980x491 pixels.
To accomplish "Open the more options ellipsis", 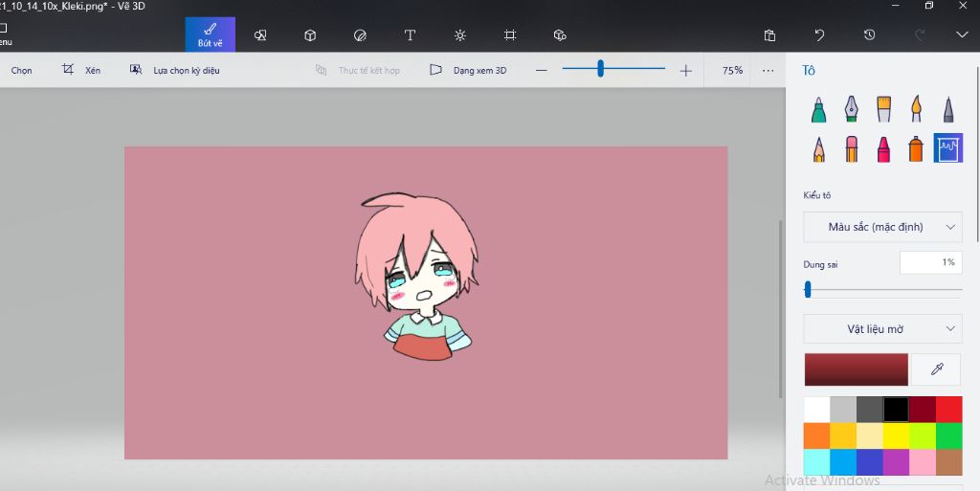I will 768,71.
